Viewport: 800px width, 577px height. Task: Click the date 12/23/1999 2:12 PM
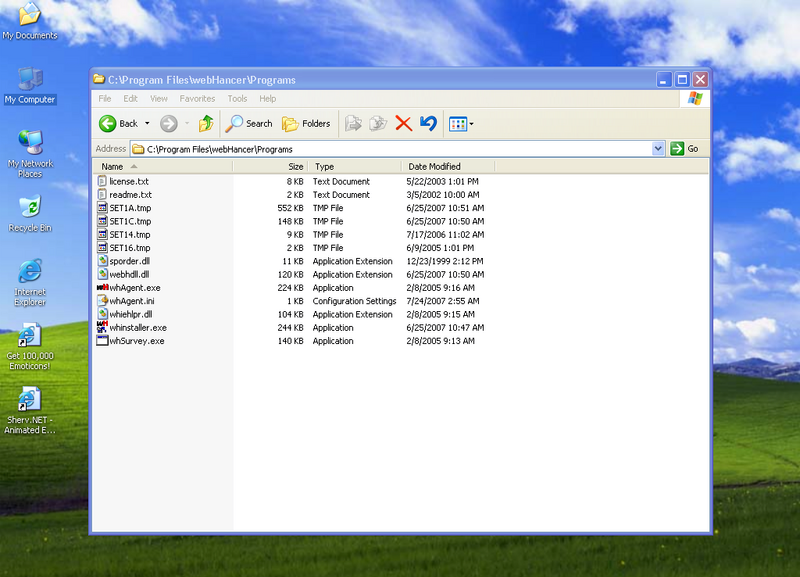445,261
